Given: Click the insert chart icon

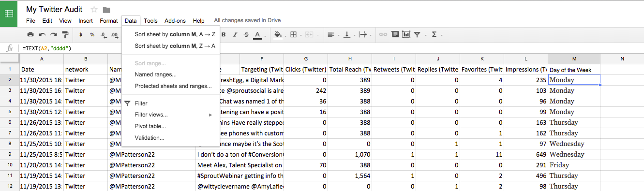Looking at the screenshot, I should tap(406, 35).
